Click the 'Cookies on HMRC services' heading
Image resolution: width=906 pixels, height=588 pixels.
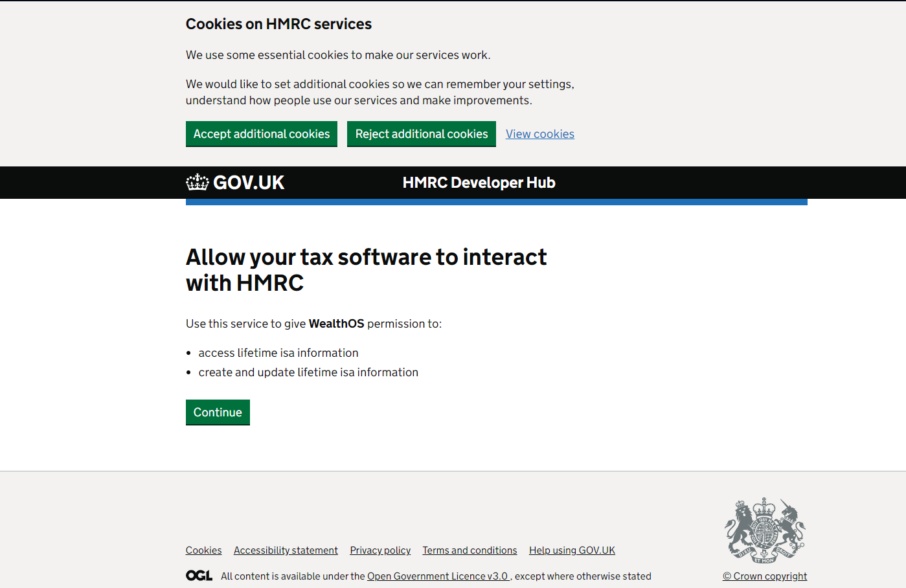tap(278, 24)
